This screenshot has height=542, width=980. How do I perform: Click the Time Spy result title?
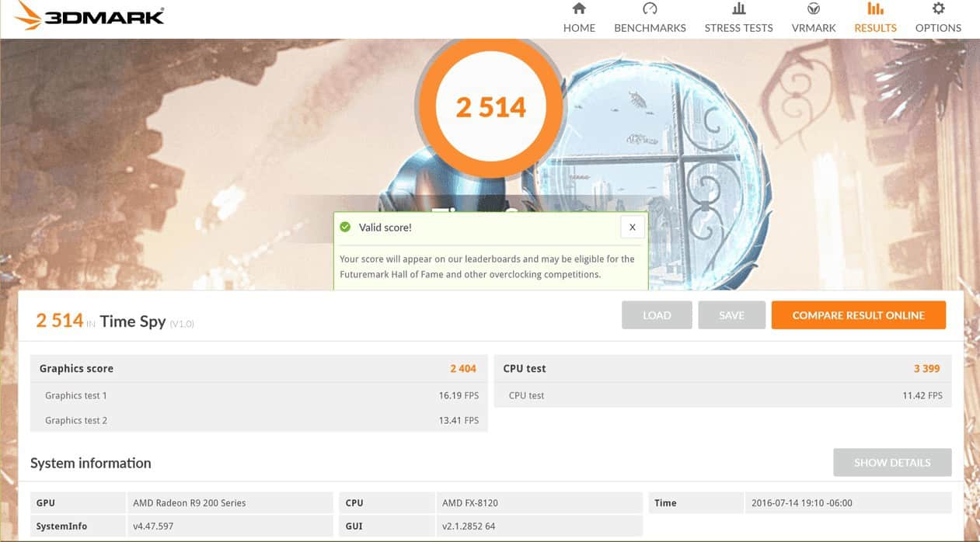click(132, 321)
